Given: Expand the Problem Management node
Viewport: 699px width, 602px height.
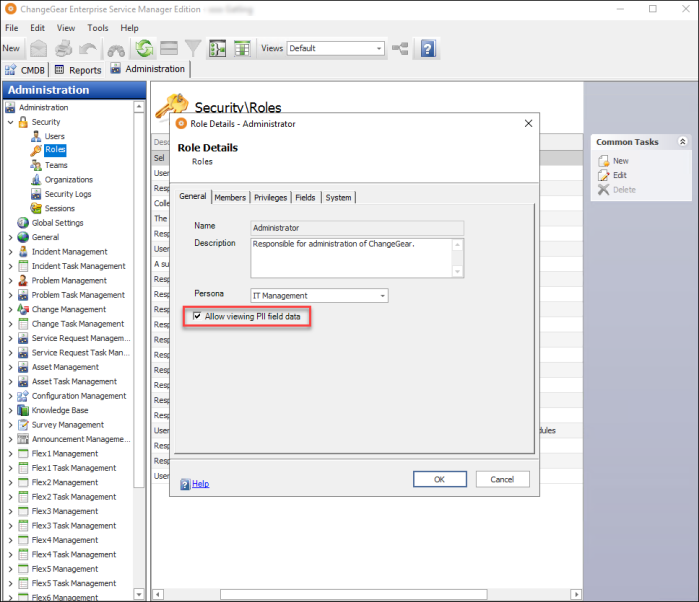Looking at the screenshot, I should [11, 281].
